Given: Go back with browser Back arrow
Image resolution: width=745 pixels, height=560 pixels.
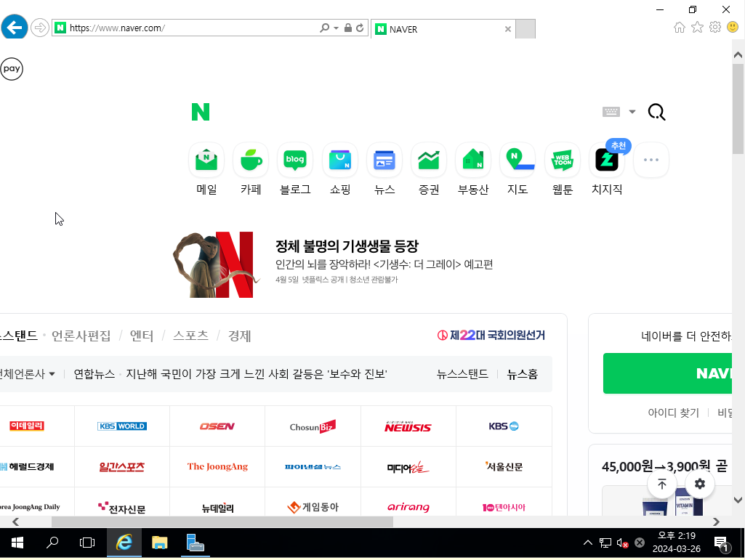Looking at the screenshot, I should pos(15,27).
